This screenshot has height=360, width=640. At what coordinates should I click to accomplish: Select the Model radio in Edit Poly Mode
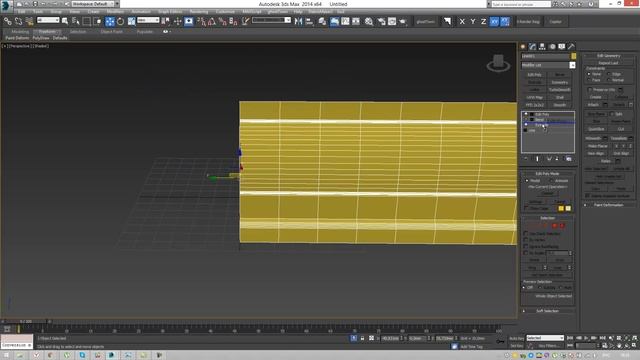527,180
